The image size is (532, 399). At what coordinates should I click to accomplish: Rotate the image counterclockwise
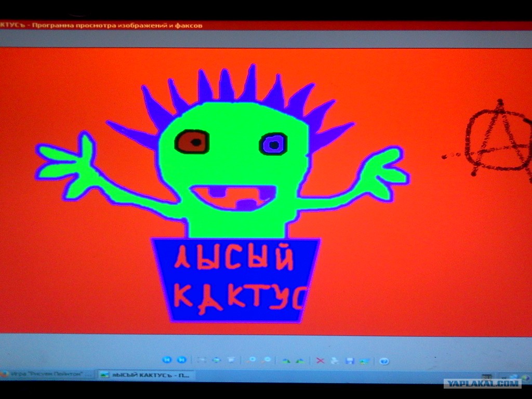pos(300,361)
